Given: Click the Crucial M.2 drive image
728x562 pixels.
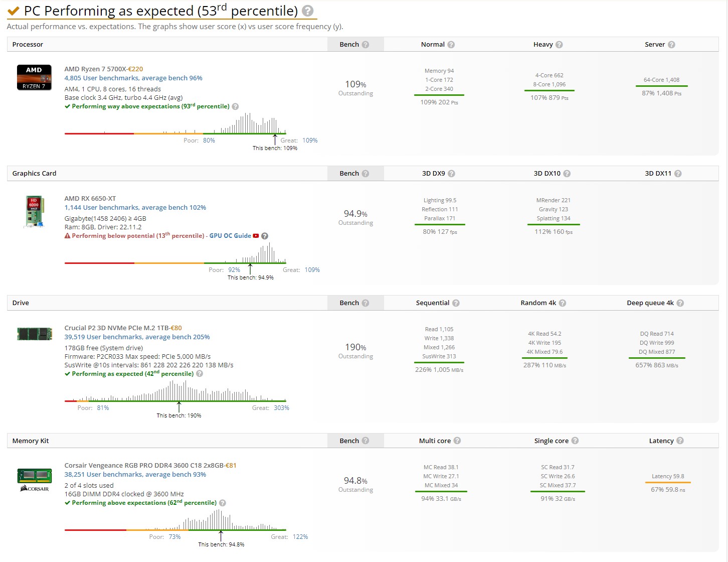Looking at the screenshot, I should coord(35,334).
